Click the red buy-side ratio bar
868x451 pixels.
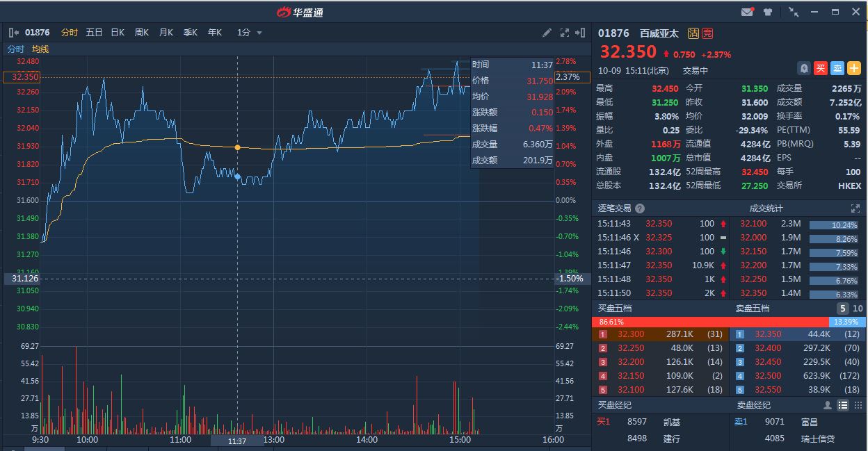point(709,322)
